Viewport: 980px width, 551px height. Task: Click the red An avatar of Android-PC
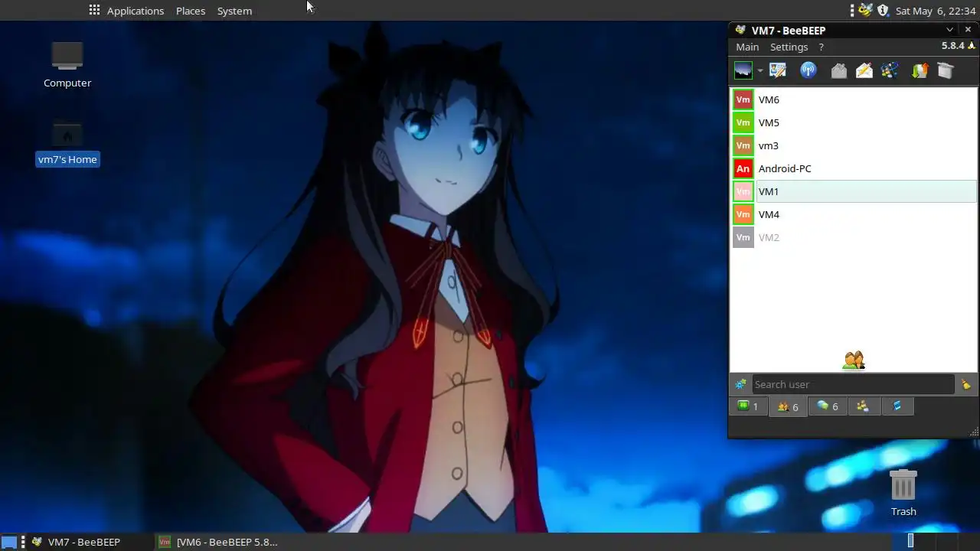[x=743, y=168]
